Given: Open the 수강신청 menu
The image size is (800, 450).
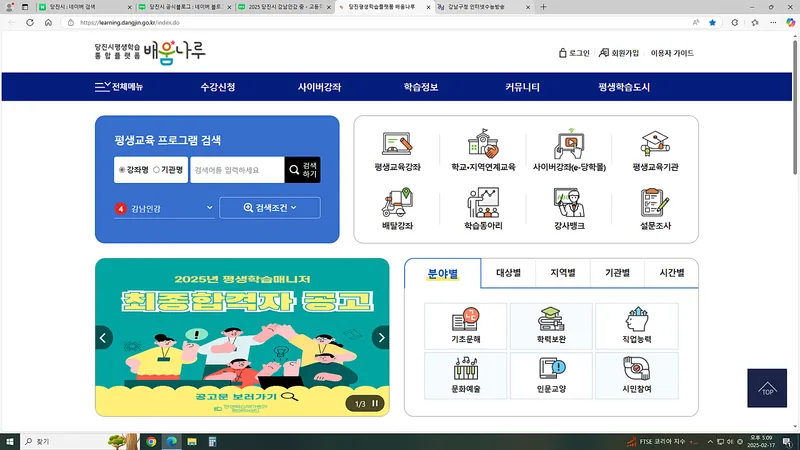Looking at the screenshot, I should click(217, 87).
